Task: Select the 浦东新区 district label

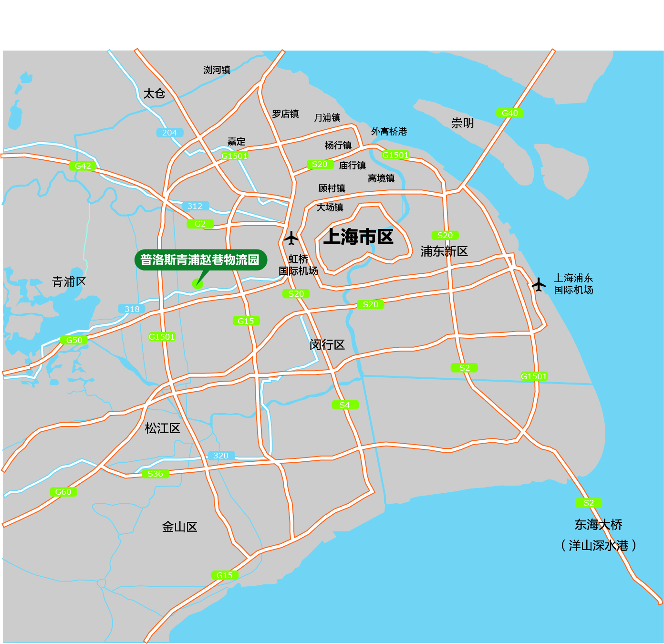Action: pos(444,251)
